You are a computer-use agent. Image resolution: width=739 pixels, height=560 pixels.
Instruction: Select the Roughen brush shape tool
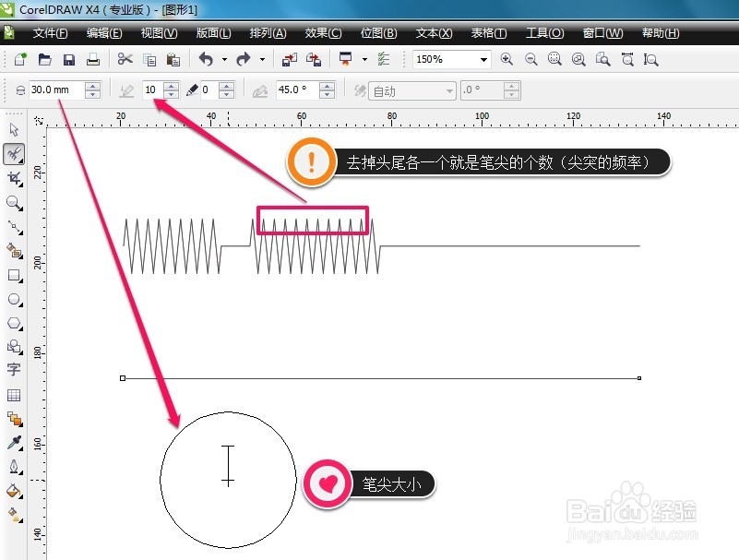(14, 154)
